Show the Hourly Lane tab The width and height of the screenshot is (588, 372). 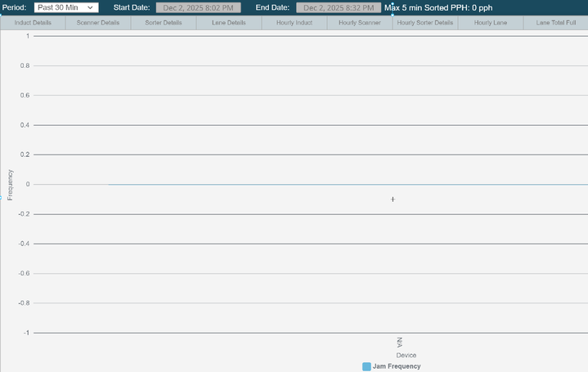click(x=491, y=23)
